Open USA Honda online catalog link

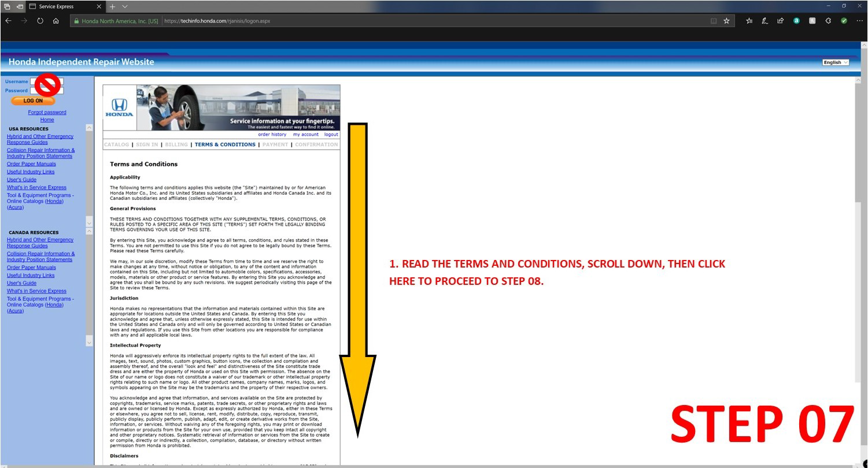54,201
